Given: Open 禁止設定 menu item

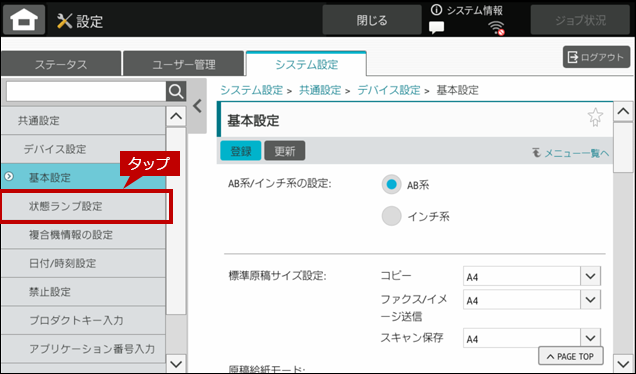Looking at the screenshot, I should click(83, 292).
